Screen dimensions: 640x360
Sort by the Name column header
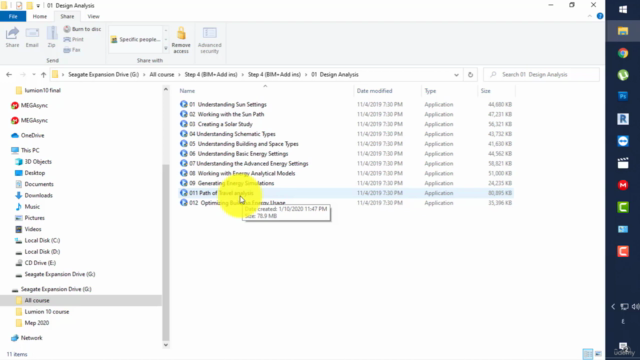187,91
